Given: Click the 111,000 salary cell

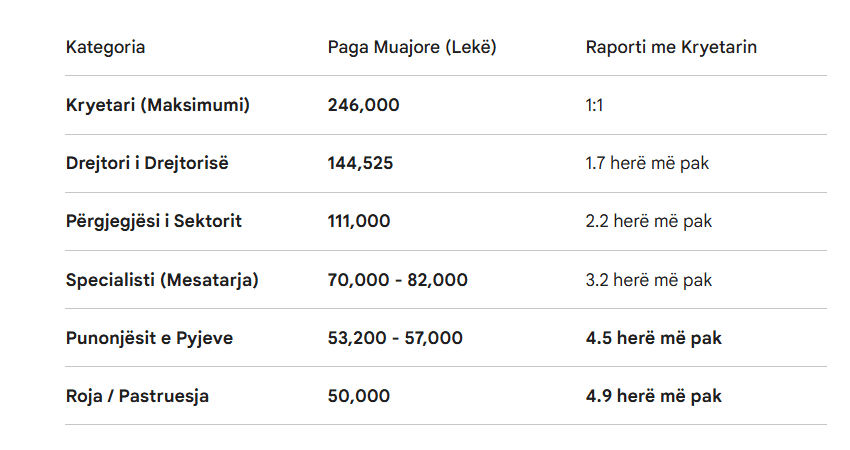Looking at the screenshot, I should [358, 221].
